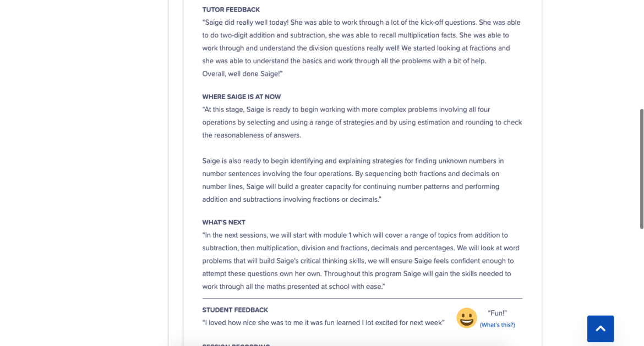
Task: Click the line starting "In the next sessions"
Action: tap(355, 235)
